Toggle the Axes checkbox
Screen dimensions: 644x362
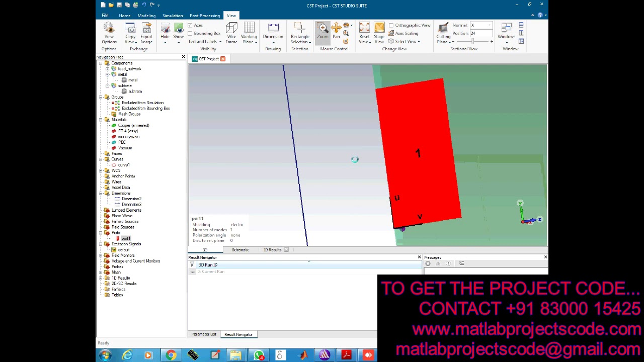[190, 25]
